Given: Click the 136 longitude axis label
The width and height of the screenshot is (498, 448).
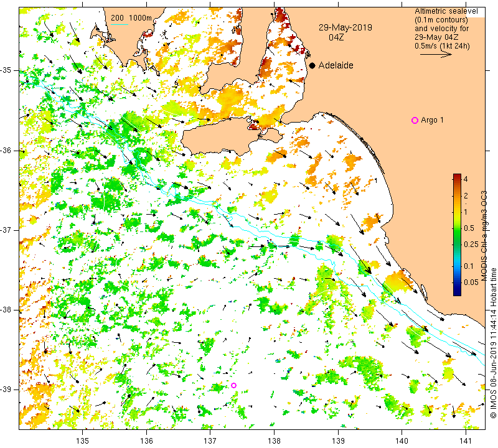Looking at the screenshot, I should point(146,441).
